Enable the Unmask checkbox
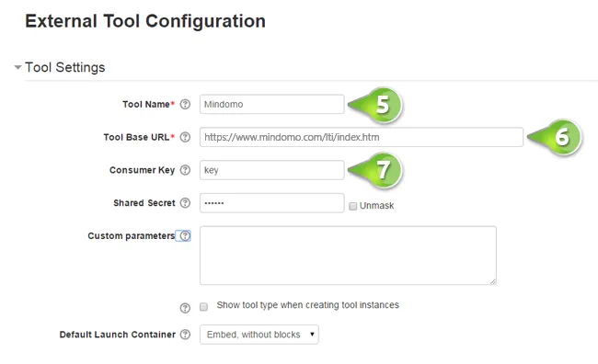This screenshot has height=364, width=598. coord(352,206)
